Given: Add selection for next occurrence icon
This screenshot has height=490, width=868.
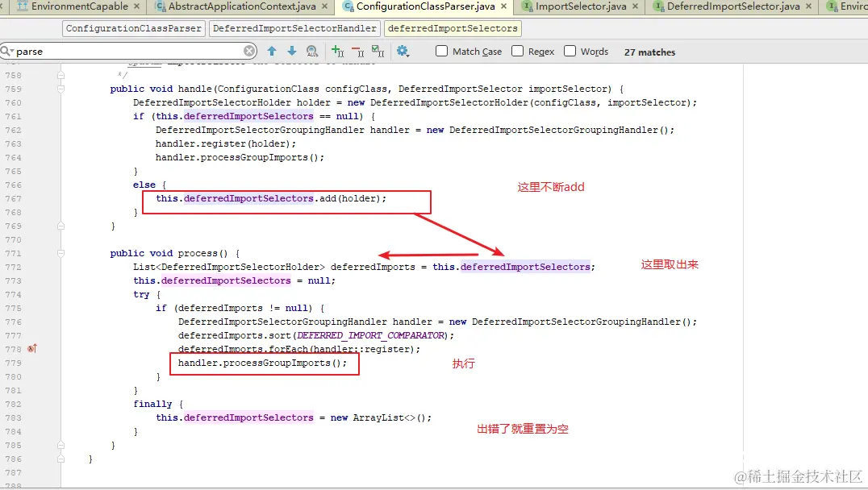Looking at the screenshot, I should [337, 52].
